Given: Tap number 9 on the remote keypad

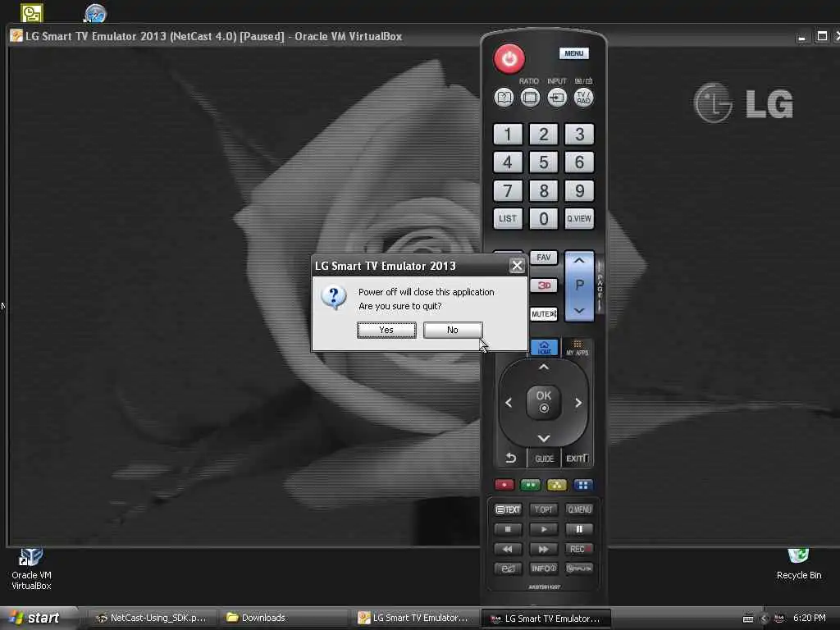Looking at the screenshot, I should [579, 190].
